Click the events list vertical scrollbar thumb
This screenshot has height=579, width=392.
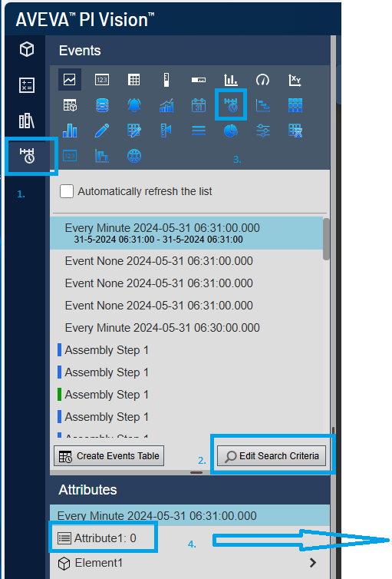(326, 240)
